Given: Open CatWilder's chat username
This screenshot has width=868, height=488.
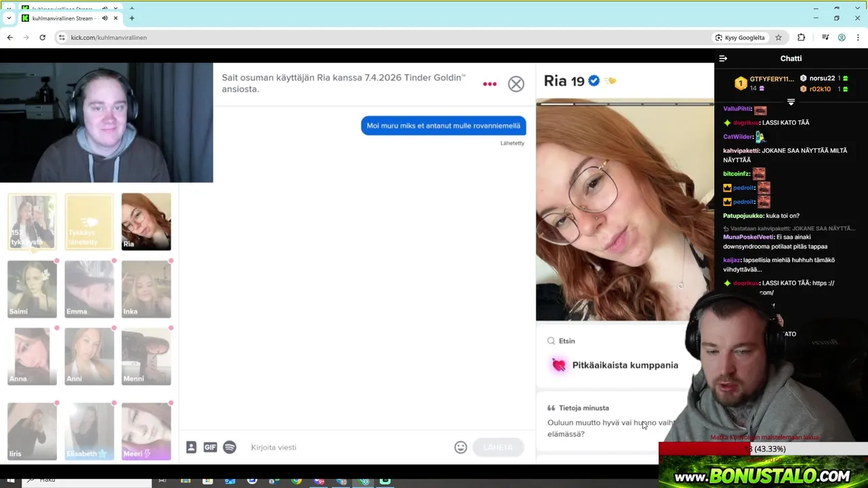Looking at the screenshot, I should click(x=738, y=136).
